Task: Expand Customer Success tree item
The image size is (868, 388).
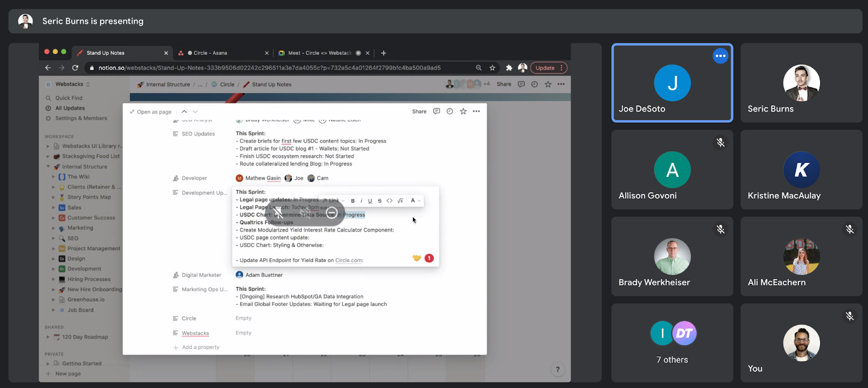Action: (53, 218)
